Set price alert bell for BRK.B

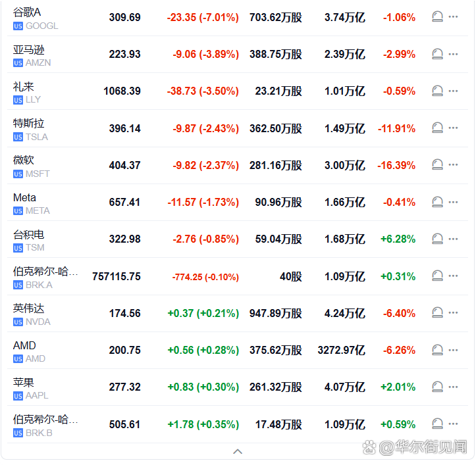(437, 424)
